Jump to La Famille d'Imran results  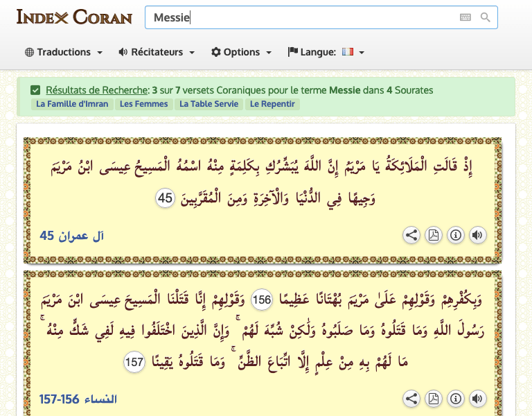click(72, 104)
